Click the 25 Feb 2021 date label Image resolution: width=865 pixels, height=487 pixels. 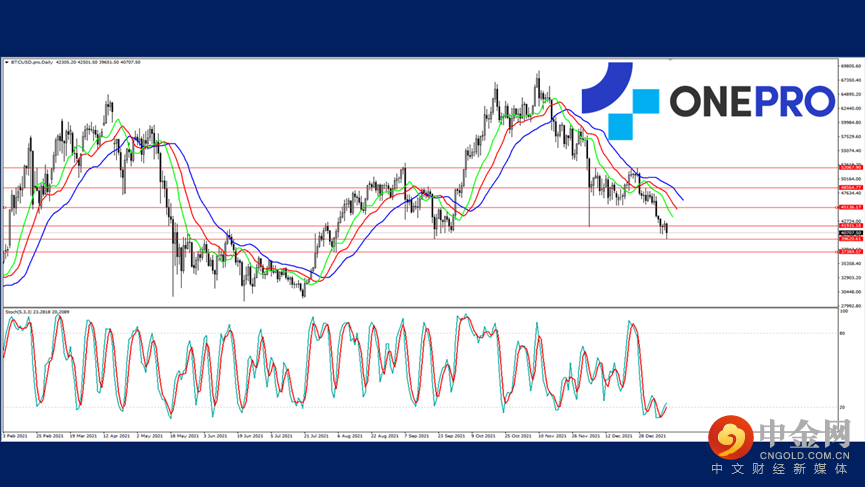point(50,436)
